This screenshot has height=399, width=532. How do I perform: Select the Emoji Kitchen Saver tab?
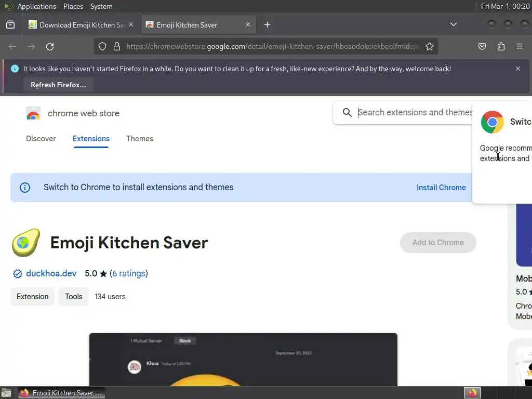click(198, 25)
